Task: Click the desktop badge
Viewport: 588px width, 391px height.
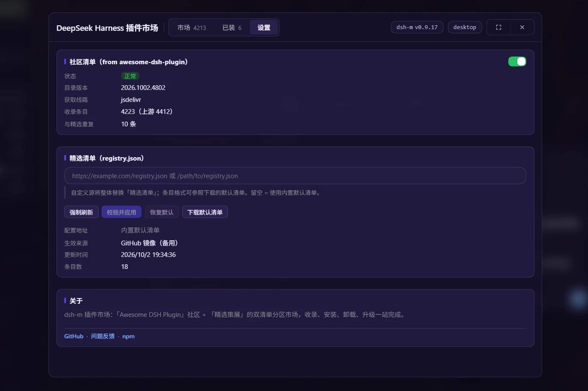Action: (465, 27)
